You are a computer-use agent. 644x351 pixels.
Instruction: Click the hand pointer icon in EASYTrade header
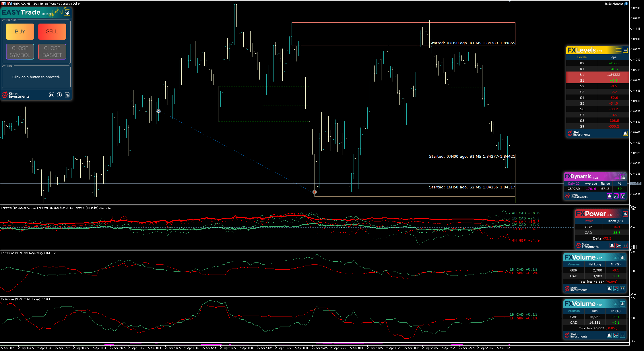click(67, 13)
